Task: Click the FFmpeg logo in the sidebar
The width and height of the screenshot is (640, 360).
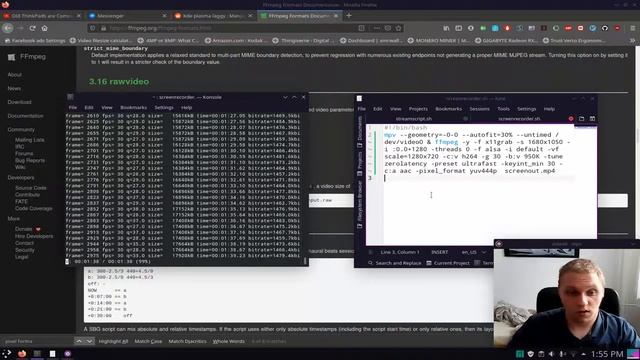Action: (27, 57)
